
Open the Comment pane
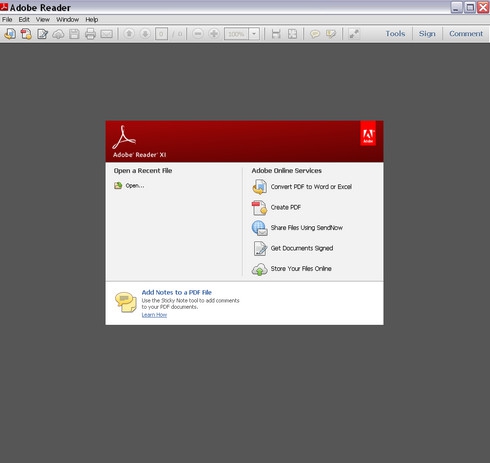(466, 34)
